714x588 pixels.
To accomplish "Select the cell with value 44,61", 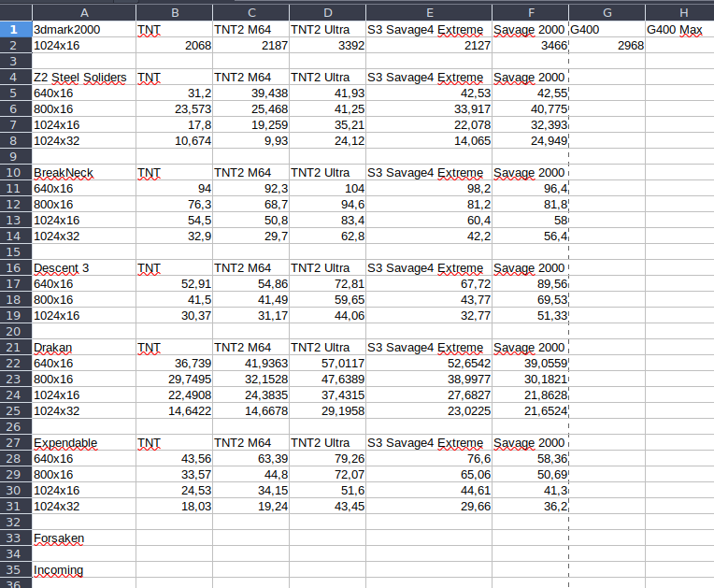I will (x=429, y=491).
